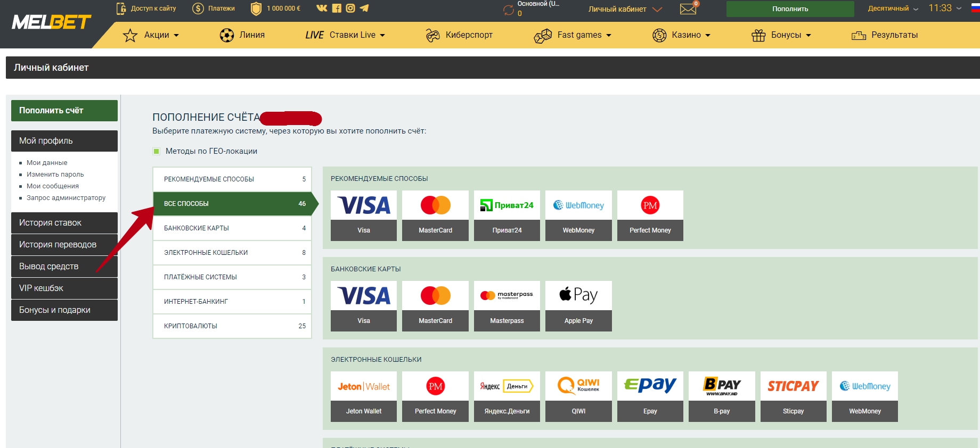Select РЕКОМЕНДУЕМЫЕ СПОСОБЫ category tab

tap(232, 179)
